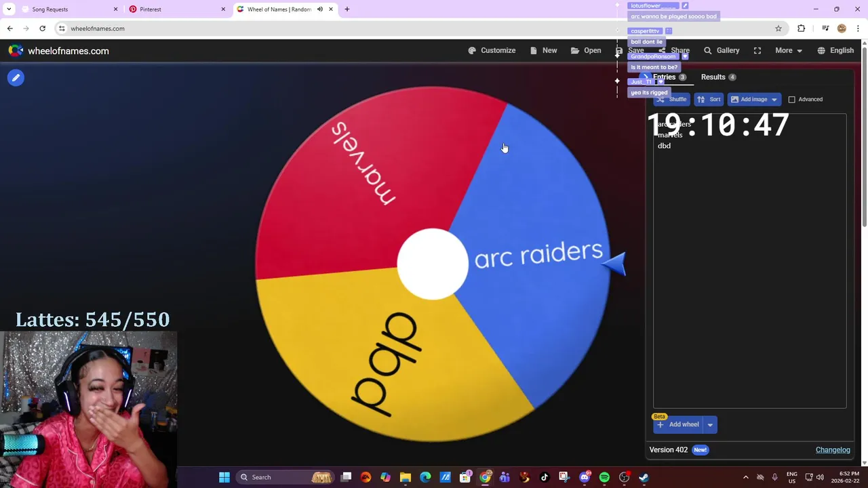Screen dimensions: 868x488
Task: Open the Chrome media controls icon
Action: point(825,28)
